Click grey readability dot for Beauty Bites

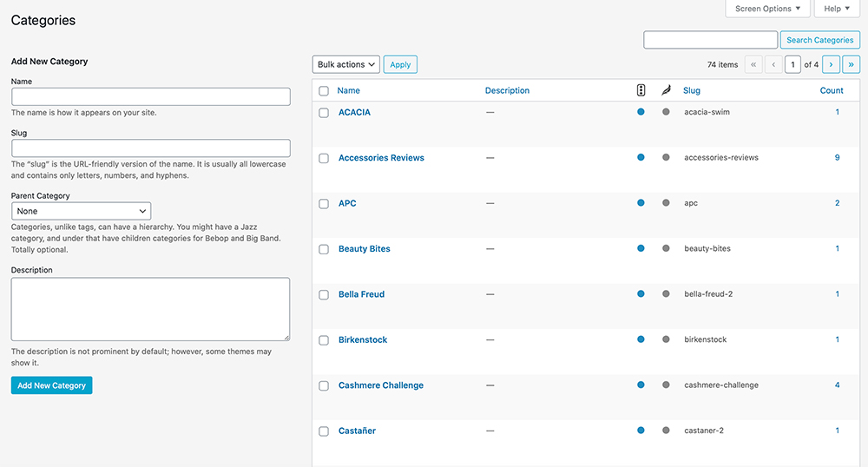tap(666, 248)
